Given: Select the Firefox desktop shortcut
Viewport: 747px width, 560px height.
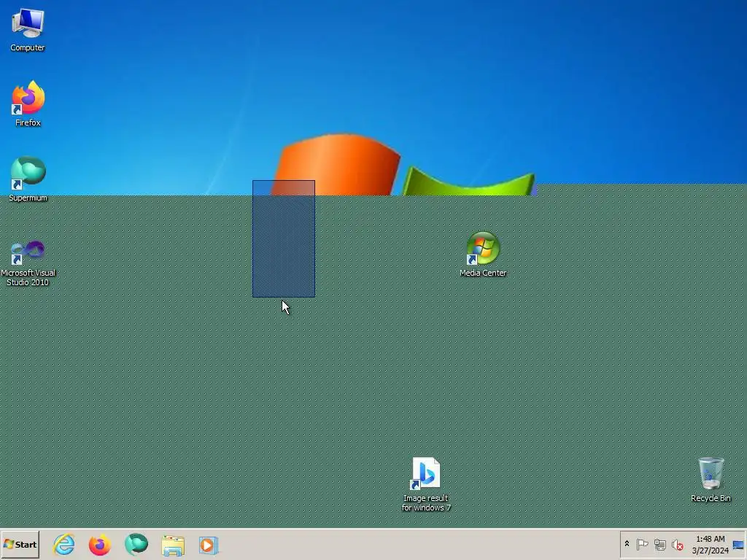Looking at the screenshot, I should click(28, 104).
